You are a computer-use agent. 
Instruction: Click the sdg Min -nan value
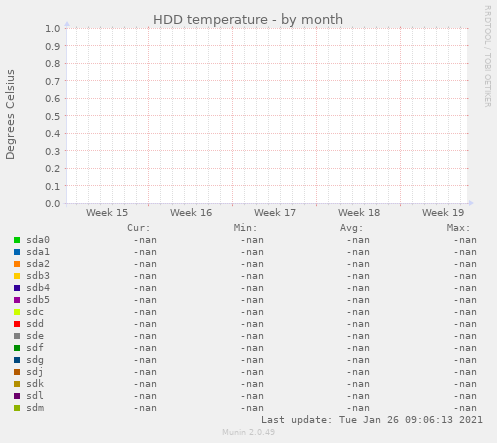[x=252, y=360]
